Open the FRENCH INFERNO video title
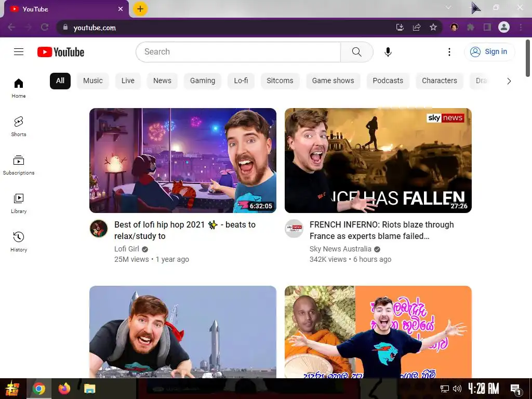 click(x=382, y=230)
